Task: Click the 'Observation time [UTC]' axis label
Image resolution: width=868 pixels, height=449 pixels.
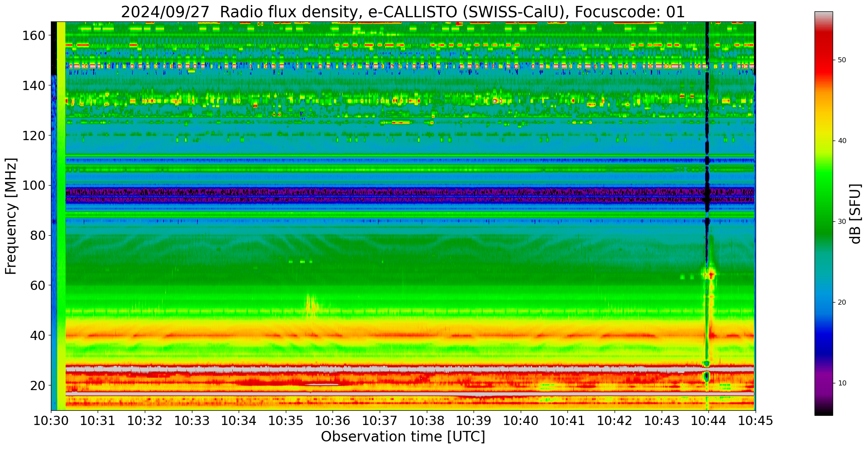Action: pos(403,437)
